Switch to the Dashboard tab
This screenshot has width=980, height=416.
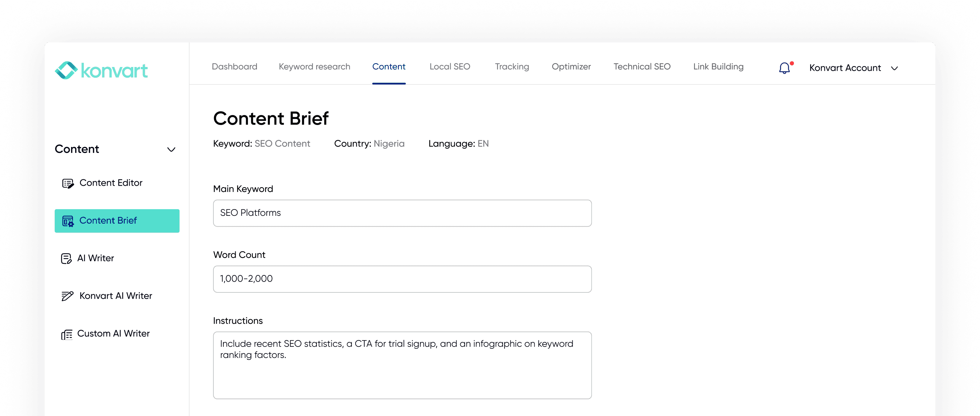[234, 67]
